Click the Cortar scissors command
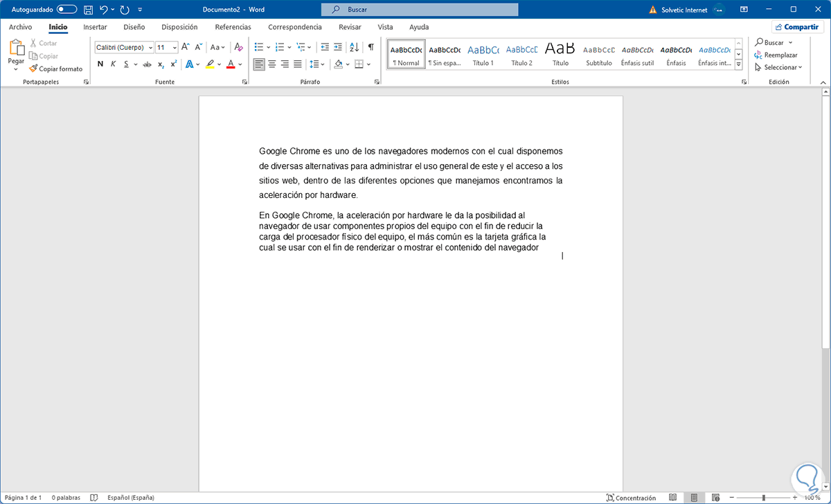831x504 pixels. coord(43,43)
